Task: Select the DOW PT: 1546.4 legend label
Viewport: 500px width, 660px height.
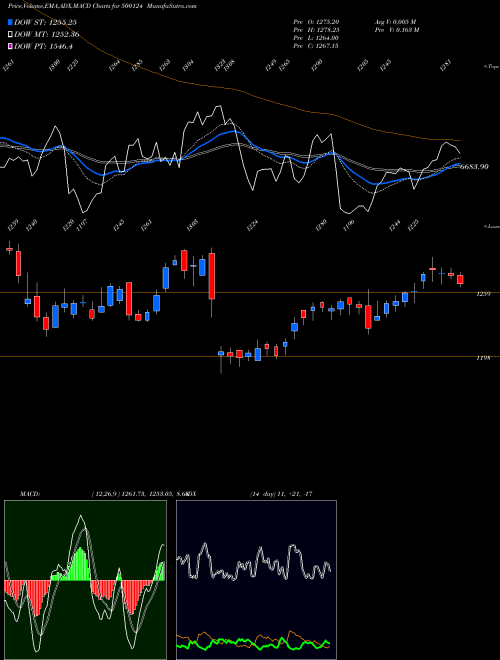Action: 43,46
